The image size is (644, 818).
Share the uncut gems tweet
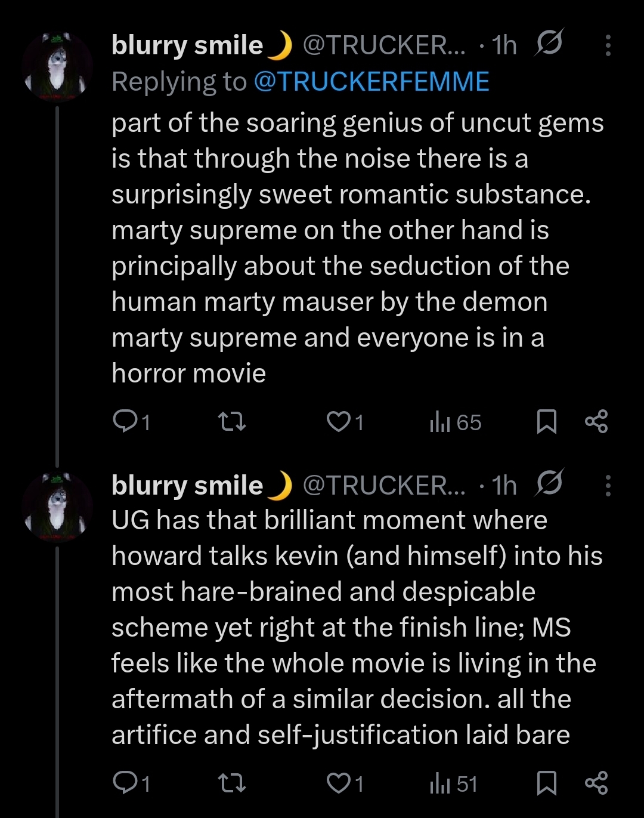coord(596,422)
